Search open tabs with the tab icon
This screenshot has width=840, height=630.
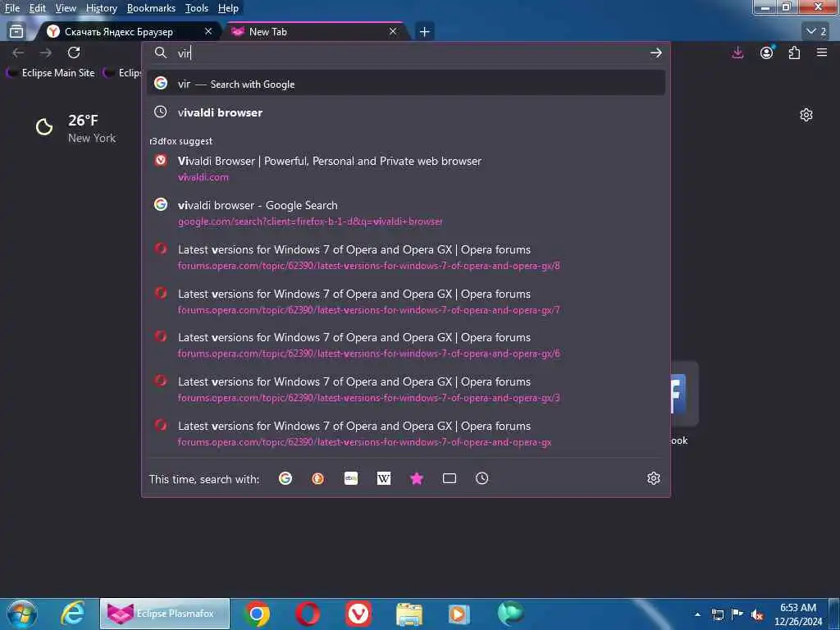[450, 478]
